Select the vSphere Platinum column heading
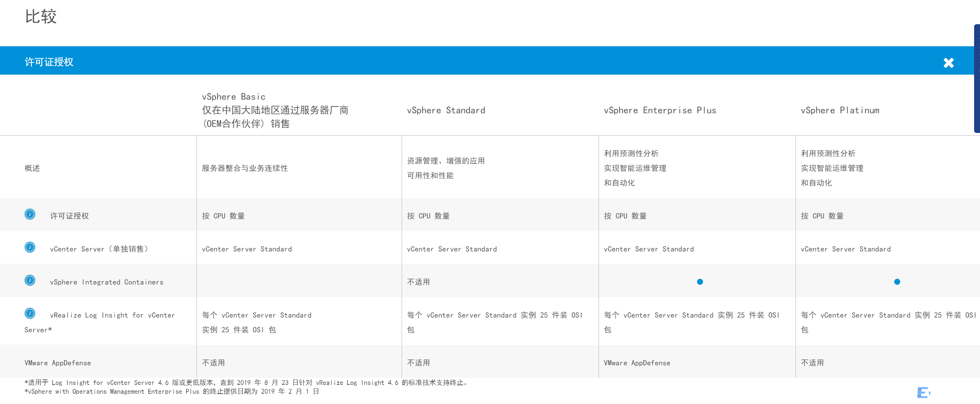The height and width of the screenshot is (404, 980). pyautogui.click(x=840, y=110)
